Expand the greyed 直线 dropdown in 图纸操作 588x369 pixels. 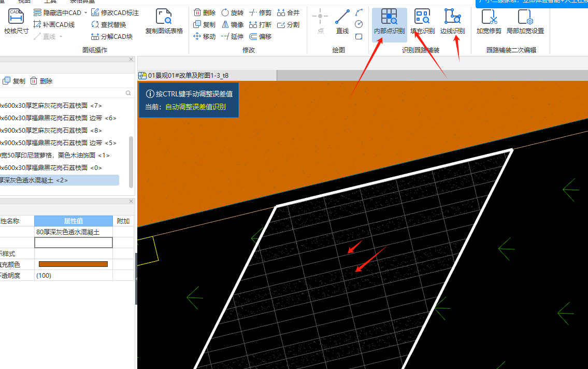(61, 37)
